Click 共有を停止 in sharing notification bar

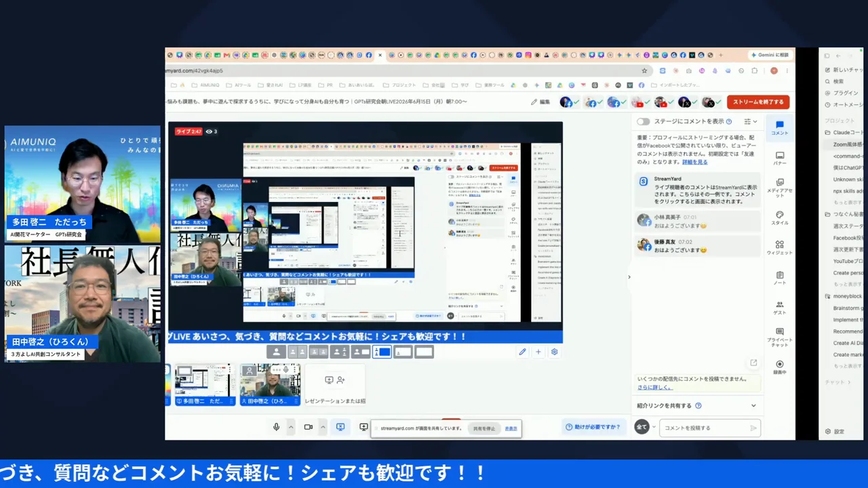coord(484,428)
